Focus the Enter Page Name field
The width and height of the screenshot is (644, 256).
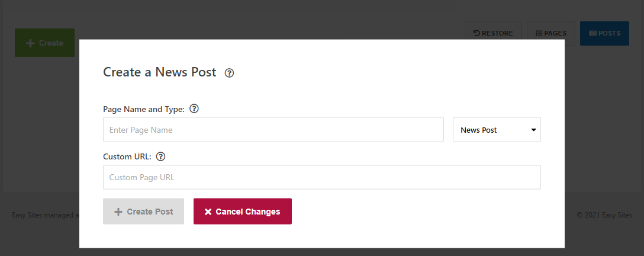coord(273,130)
